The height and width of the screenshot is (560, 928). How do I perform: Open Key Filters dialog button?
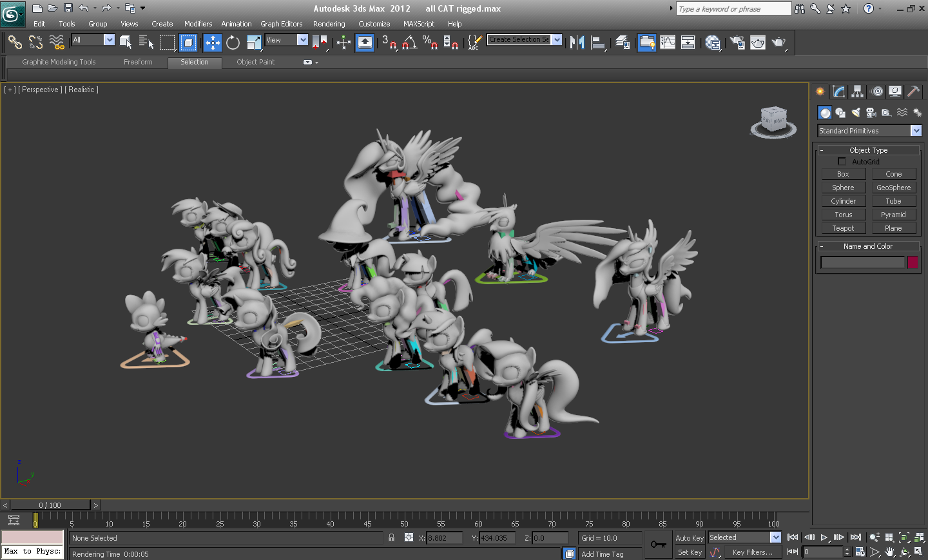pos(752,552)
